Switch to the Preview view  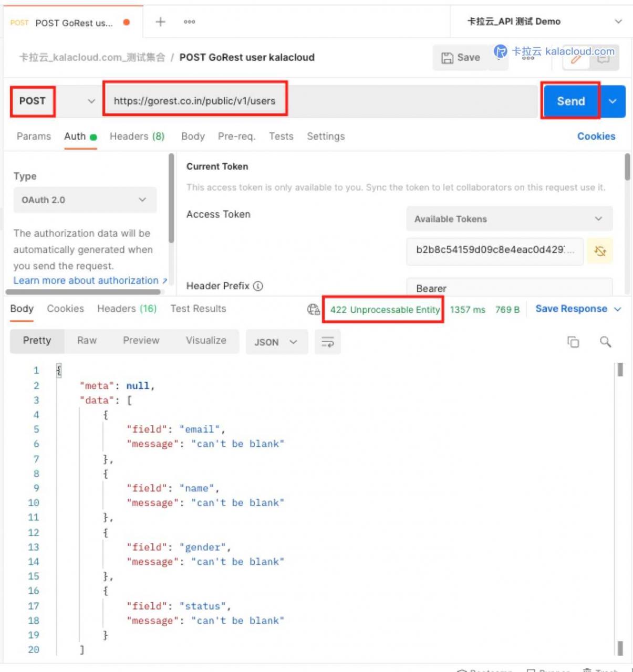(141, 341)
